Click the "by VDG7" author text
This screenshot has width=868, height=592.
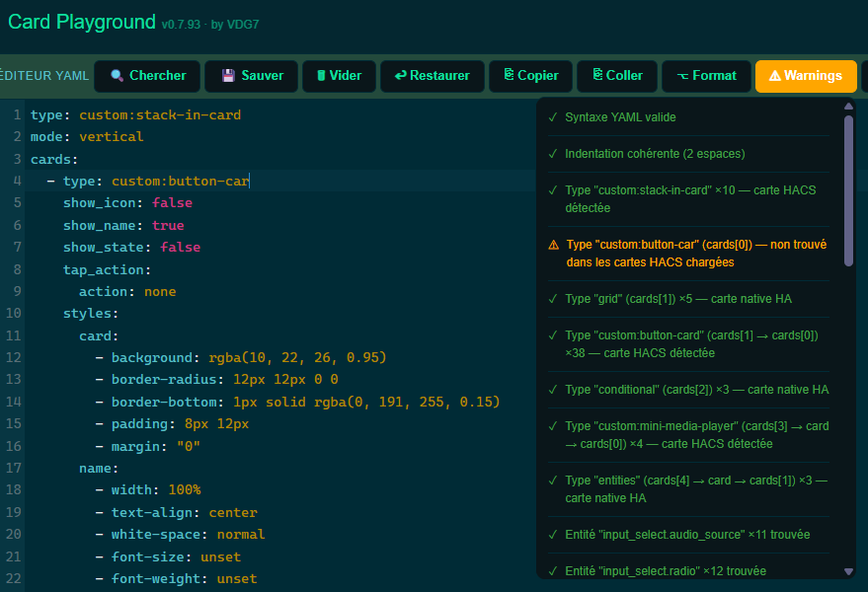pyautogui.click(x=235, y=24)
